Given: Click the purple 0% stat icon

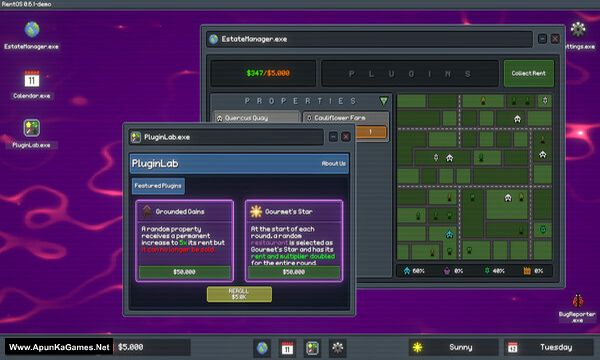Looking at the screenshot, I should (447, 271).
